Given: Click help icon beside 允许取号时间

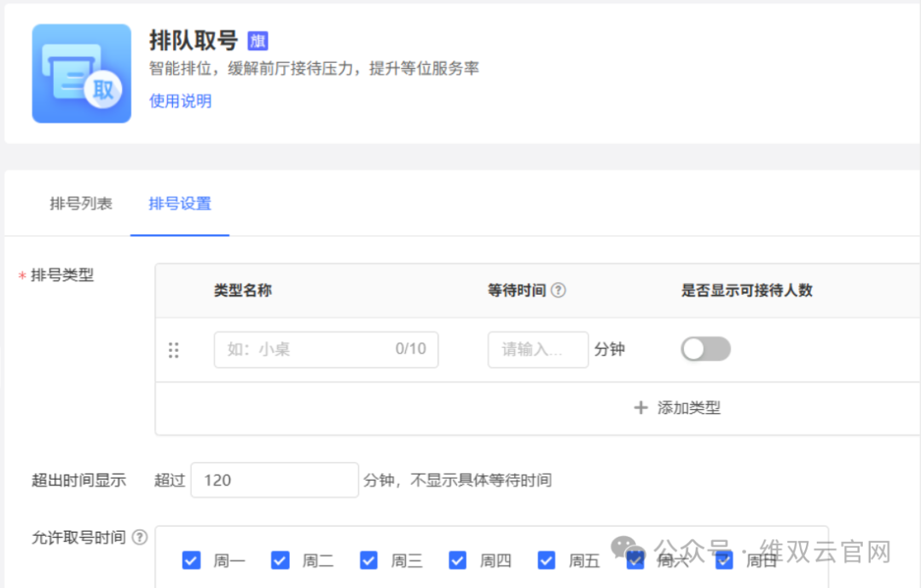Looking at the screenshot, I should 140,538.
